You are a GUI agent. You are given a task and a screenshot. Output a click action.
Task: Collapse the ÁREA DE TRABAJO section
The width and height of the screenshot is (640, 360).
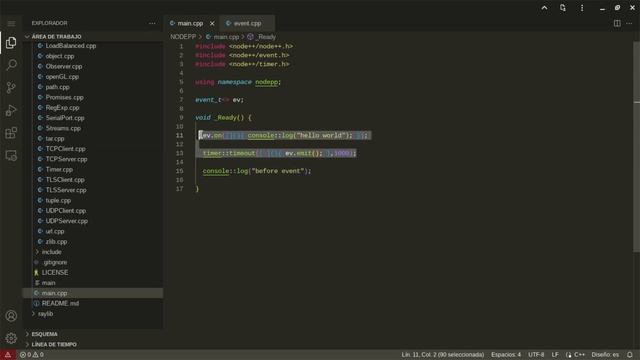[x=56, y=37]
